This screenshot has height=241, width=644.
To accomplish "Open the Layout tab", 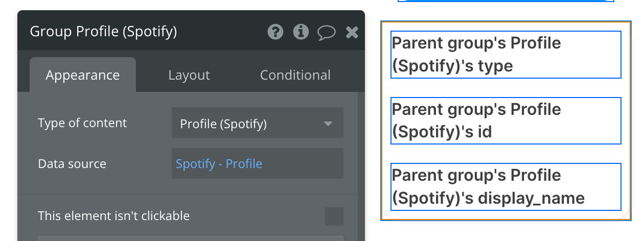I will (x=189, y=75).
